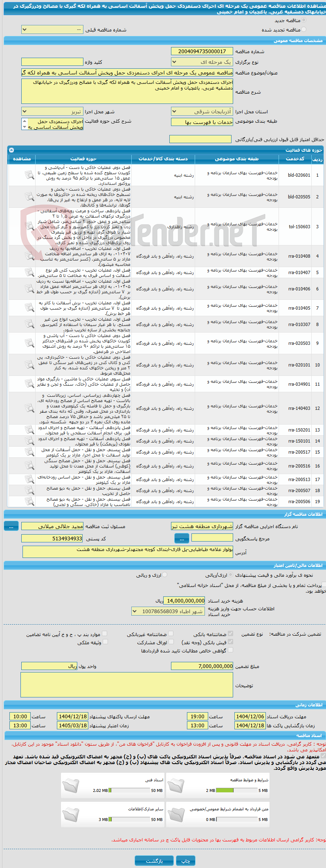Open view icon for row rra-010407

(29, 272)
